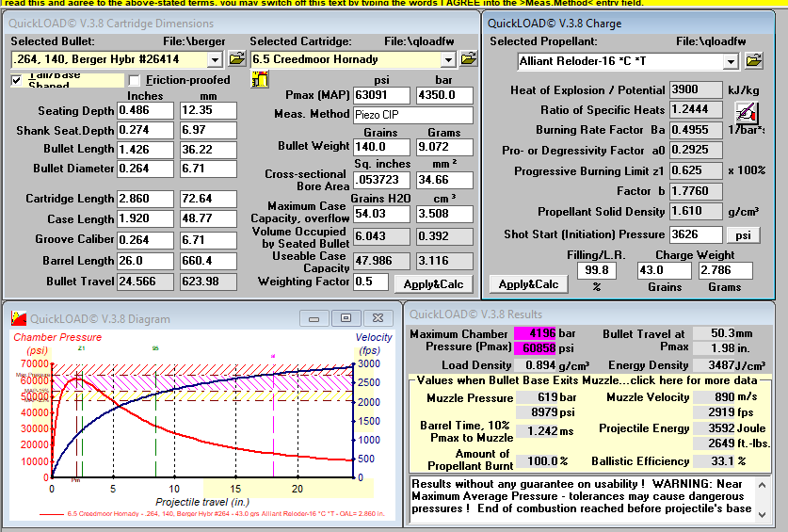Click Maximum Case Capacity grains H2O field
788x532 pixels.
[381, 214]
